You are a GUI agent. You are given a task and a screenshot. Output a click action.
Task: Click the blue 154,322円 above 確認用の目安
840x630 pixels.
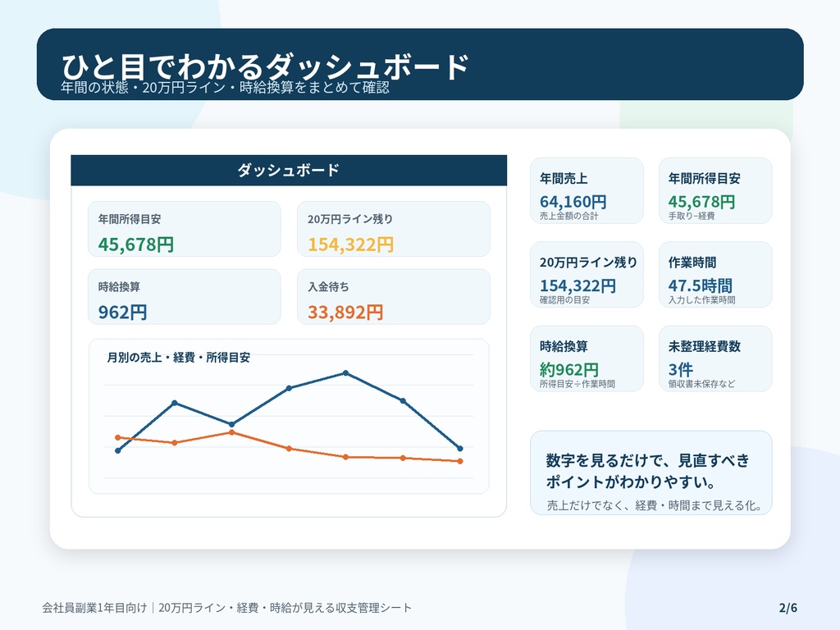pyautogui.click(x=578, y=286)
